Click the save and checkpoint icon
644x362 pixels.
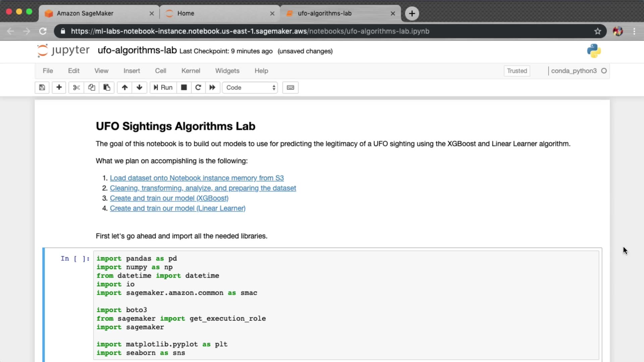(x=42, y=87)
